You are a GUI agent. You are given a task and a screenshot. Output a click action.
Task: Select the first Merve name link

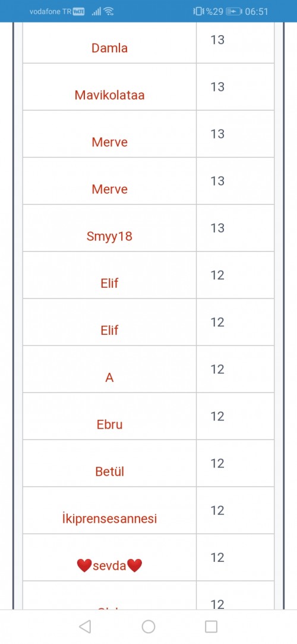(x=109, y=142)
